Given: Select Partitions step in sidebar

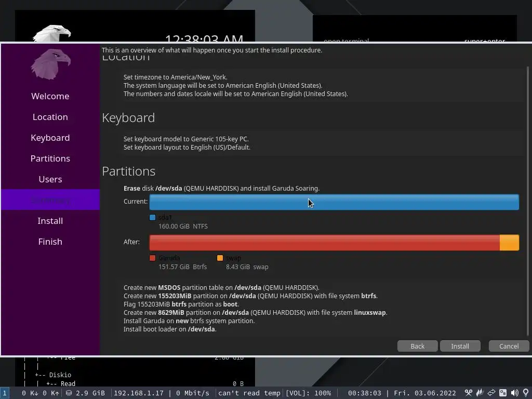Looking at the screenshot, I should [50, 158].
